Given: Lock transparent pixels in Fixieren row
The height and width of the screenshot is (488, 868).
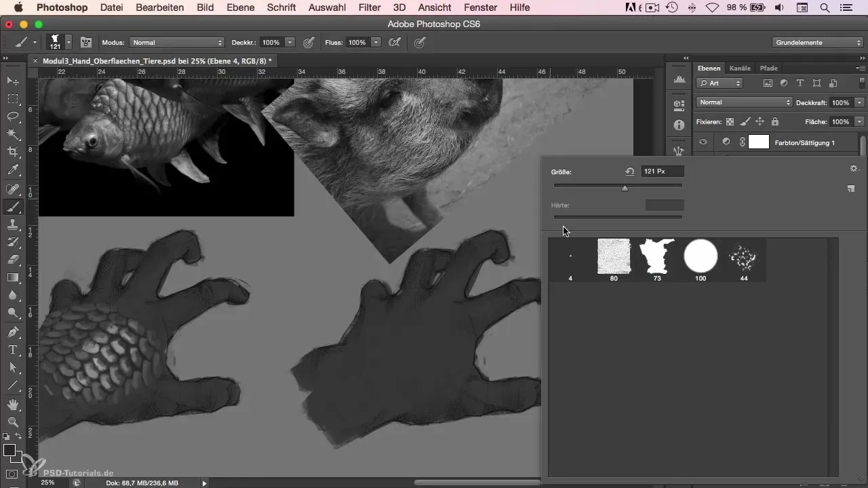Looking at the screenshot, I should coord(730,122).
